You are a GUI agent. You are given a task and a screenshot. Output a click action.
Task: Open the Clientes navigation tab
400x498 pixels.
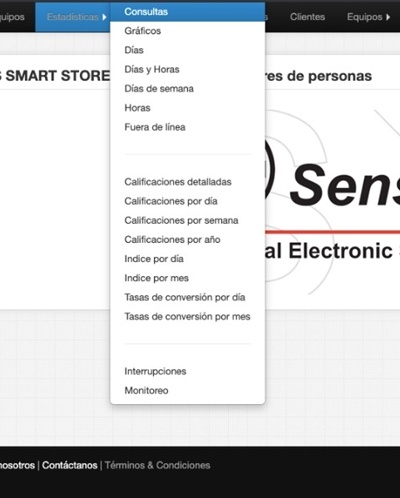pyautogui.click(x=307, y=17)
